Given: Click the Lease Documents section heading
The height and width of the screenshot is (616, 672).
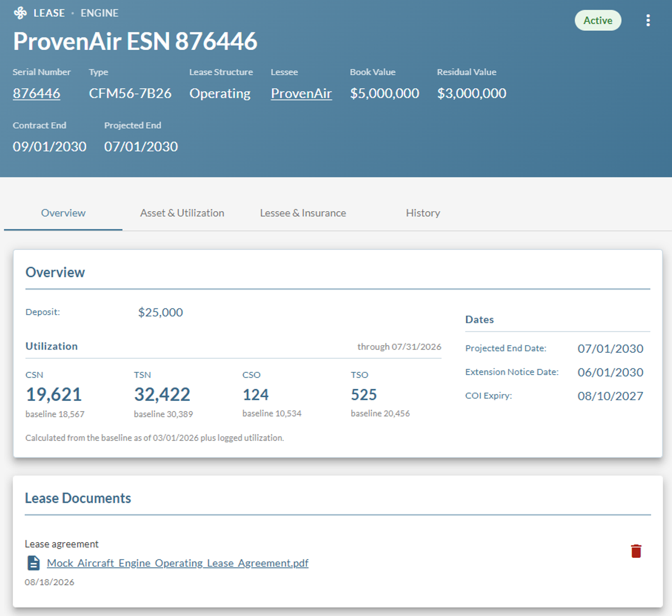Looking at the screenshot, I should [78, 498].
